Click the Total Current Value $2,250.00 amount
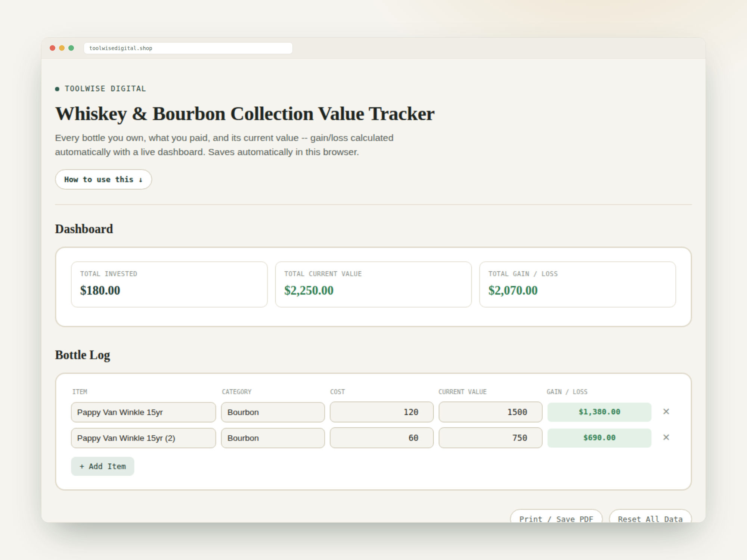 point(309,290)
